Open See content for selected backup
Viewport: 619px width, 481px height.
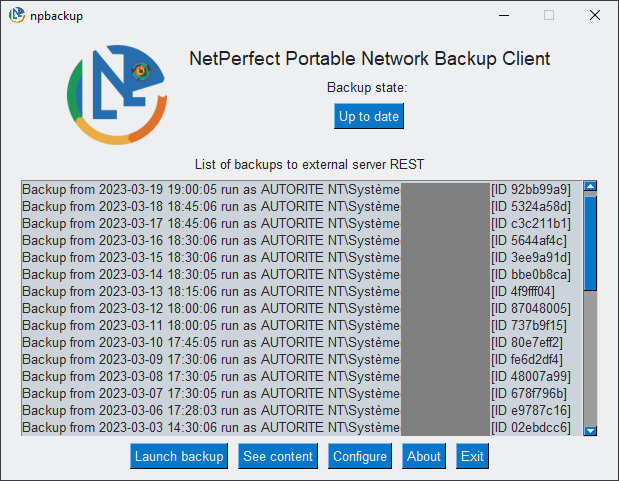pos(278,456)
